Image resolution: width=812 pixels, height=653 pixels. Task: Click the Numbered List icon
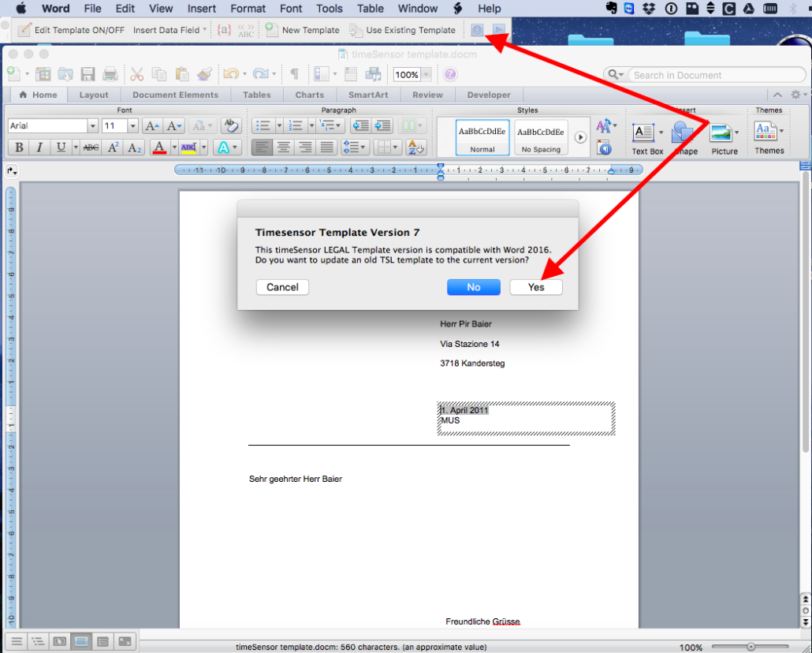[x=296, y=126]
